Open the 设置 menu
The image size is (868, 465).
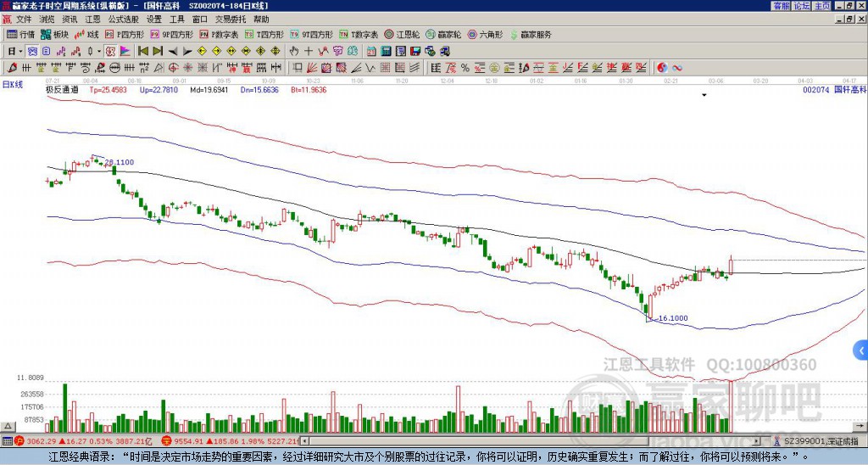[x=154, y=20]
